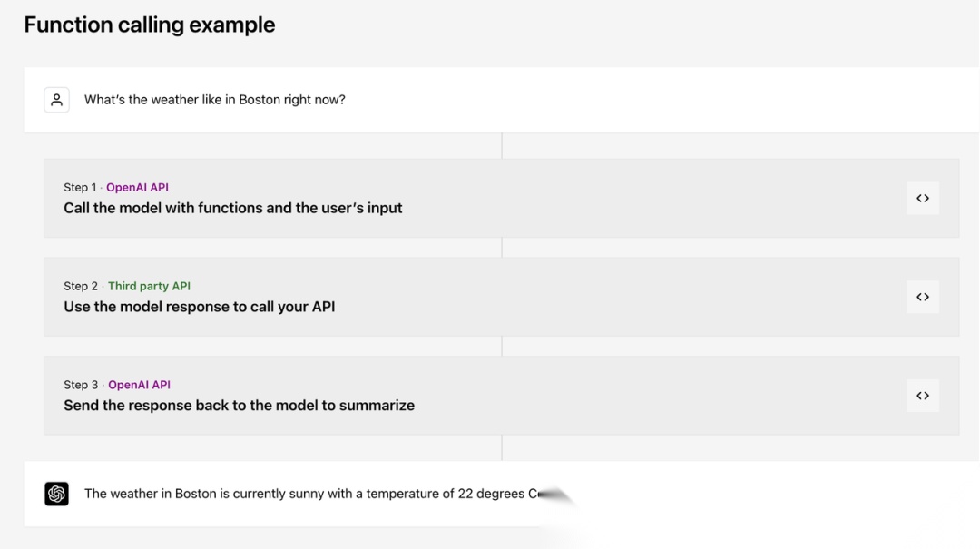Click the green Third party API label
The image size is (980, 549).
(x=149, y=286)
